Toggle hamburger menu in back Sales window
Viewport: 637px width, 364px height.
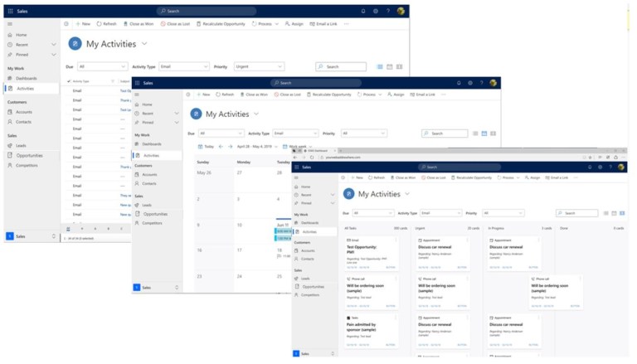click(x=10, y=24)
